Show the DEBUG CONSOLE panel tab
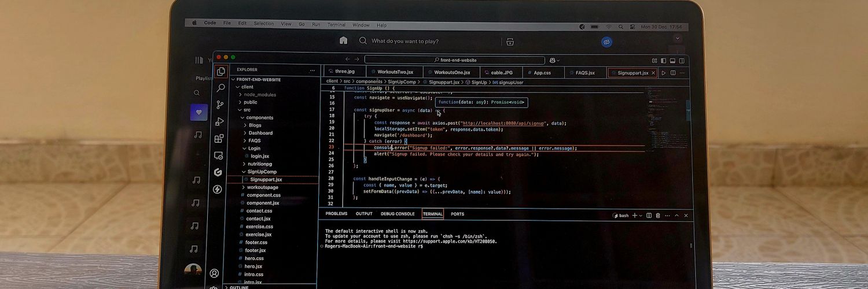 coord(398,214)
